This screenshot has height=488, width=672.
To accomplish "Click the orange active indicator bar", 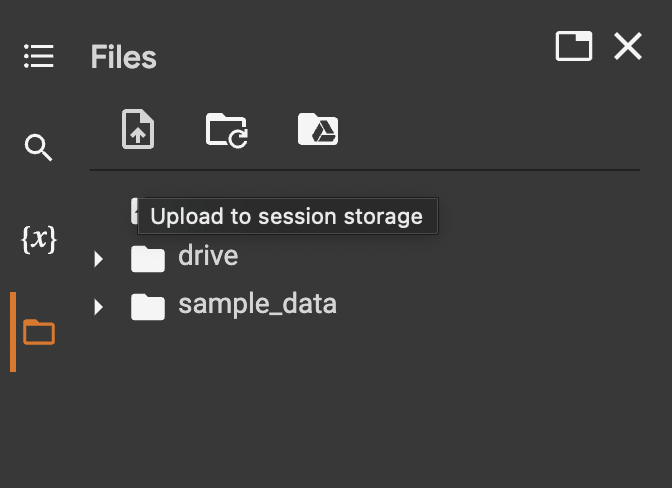I will tap(13, 332).
